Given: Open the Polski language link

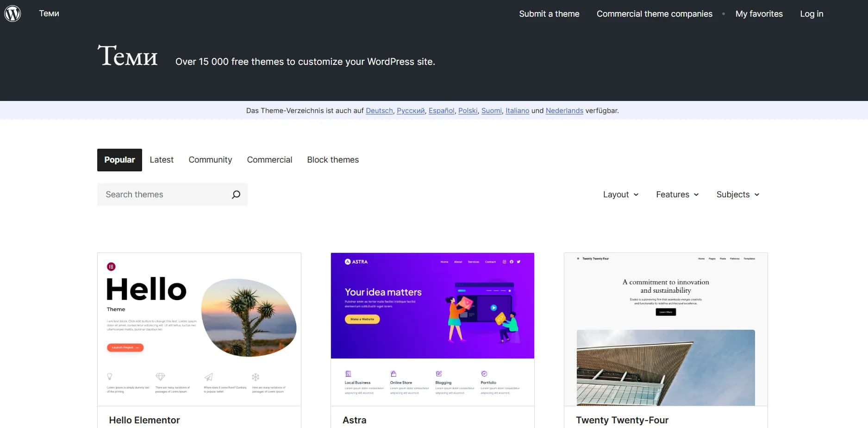Looking at the screenshot, I should click(x=468, y=111).
